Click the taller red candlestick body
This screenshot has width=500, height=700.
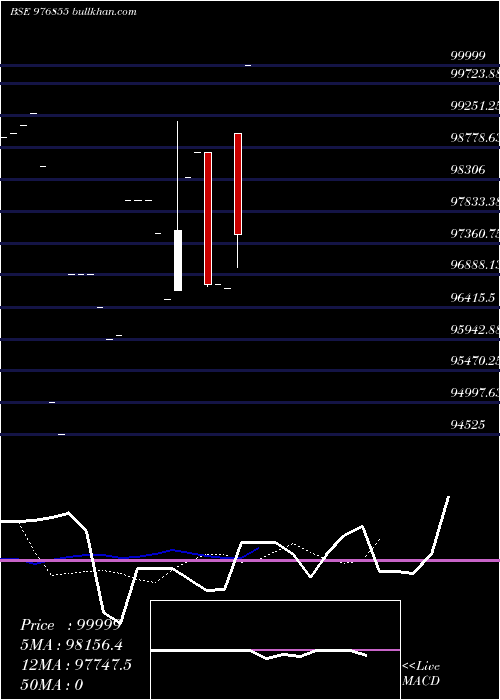point(208,218)
